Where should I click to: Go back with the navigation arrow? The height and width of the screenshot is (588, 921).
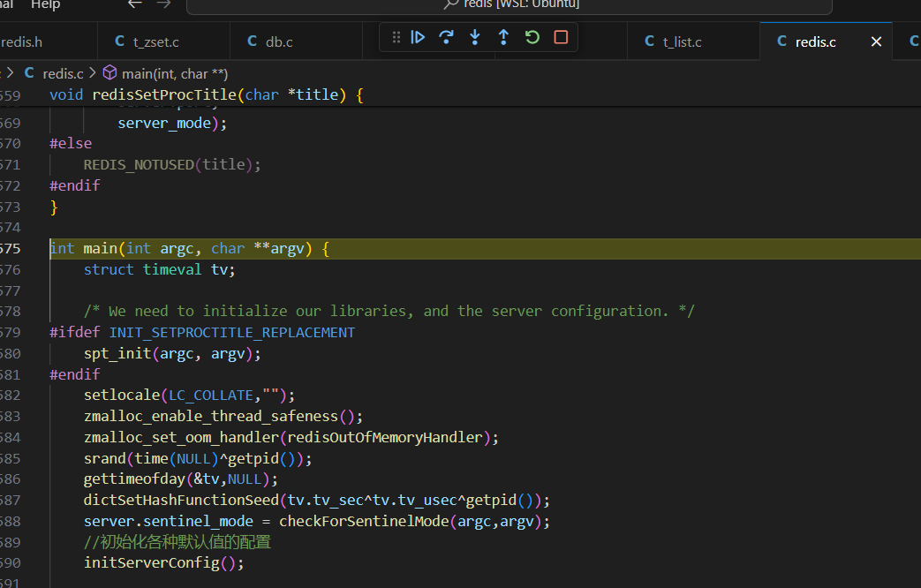coord(134,4)
